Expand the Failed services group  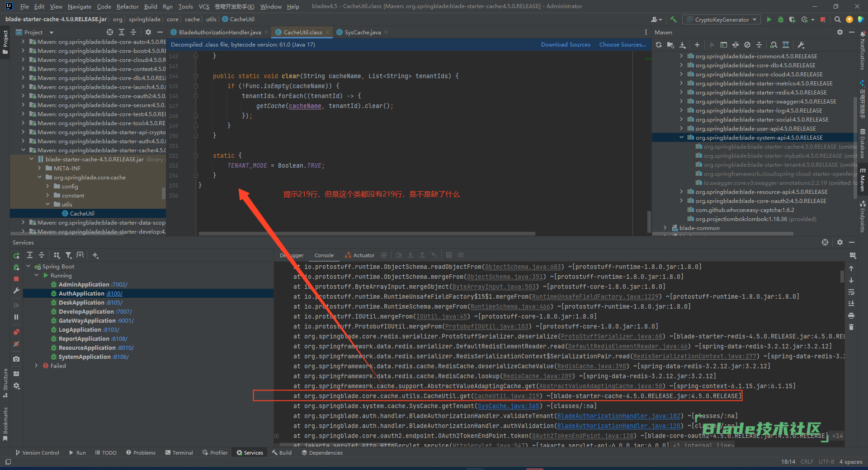37,366
